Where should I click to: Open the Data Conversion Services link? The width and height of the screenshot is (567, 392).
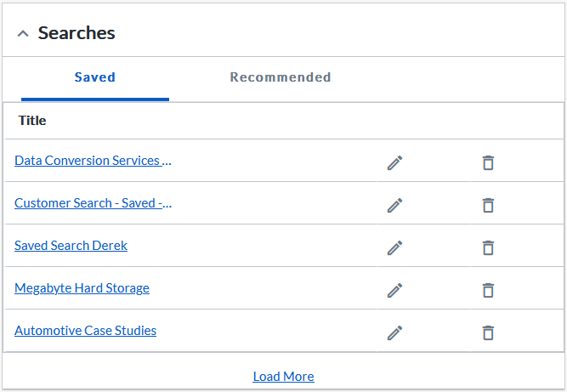(x=93, y=161)
